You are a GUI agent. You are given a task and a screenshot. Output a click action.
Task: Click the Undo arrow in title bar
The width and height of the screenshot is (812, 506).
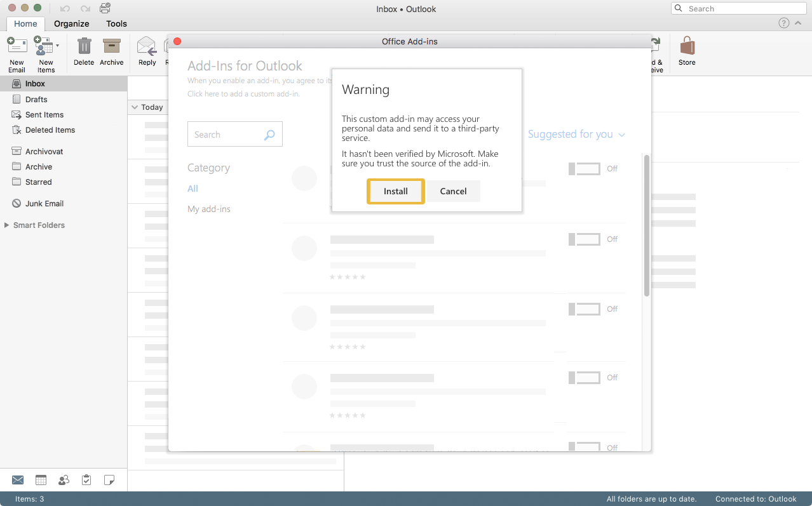click(x=65, y=9)
